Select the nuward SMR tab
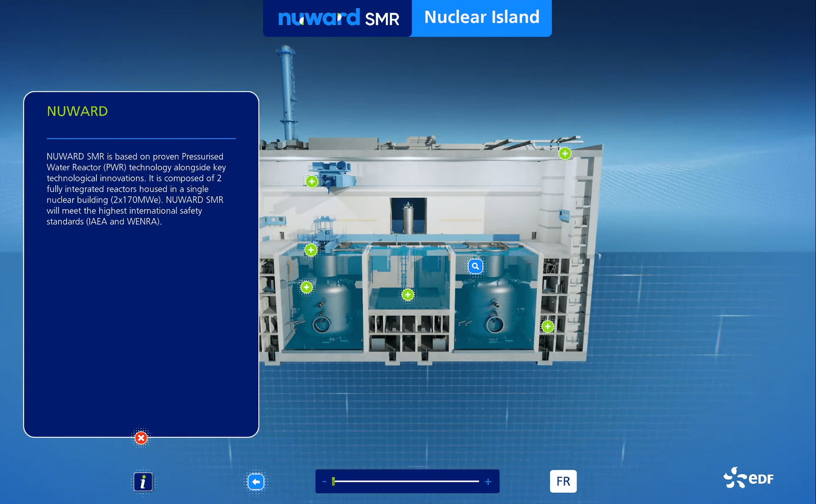This screenshot has width=816, height=504. pos(338,18)
